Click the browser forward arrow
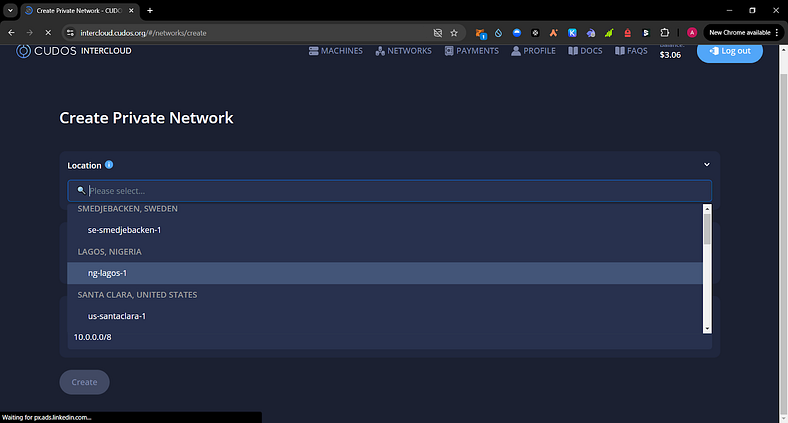 pyautogui.click(x=30, y=33)
